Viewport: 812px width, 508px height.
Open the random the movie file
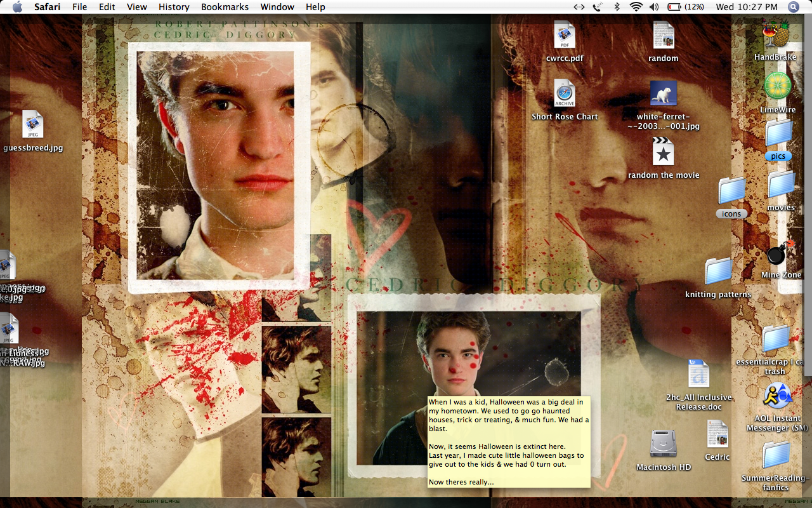[663, 152]
